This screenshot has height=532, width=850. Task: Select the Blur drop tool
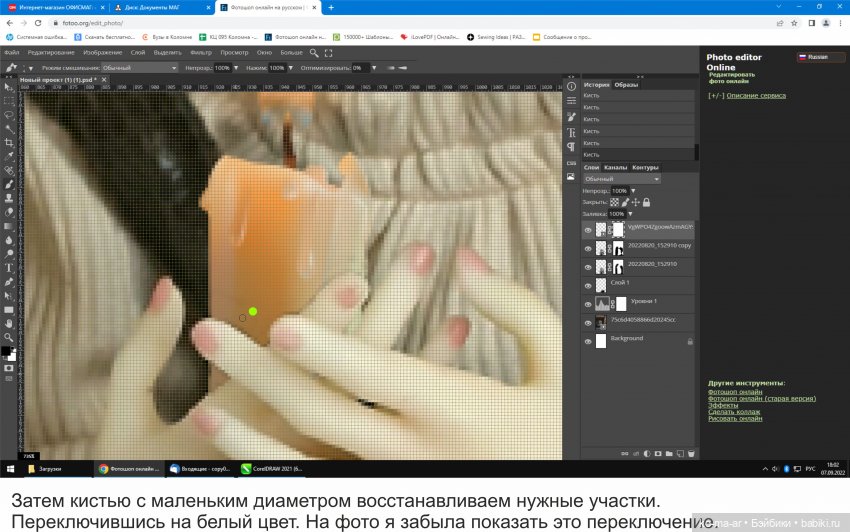(9, 240)
